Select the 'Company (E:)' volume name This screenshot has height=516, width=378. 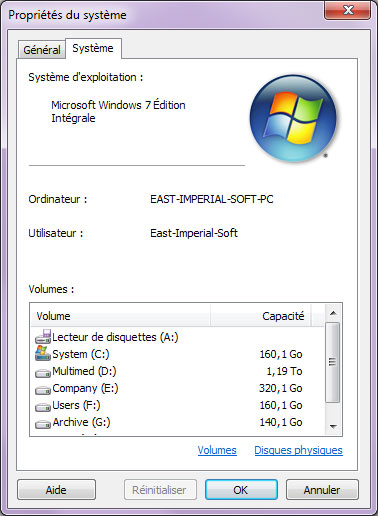85,388
